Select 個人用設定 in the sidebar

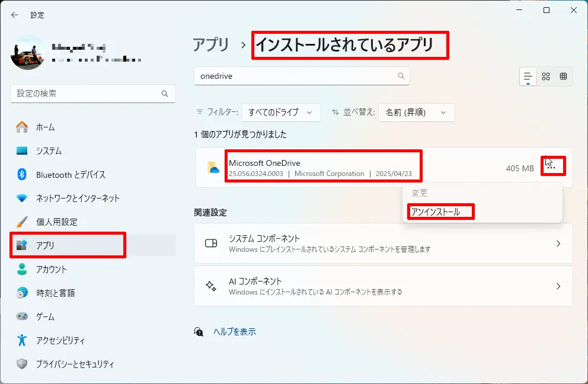click(93, 222)
